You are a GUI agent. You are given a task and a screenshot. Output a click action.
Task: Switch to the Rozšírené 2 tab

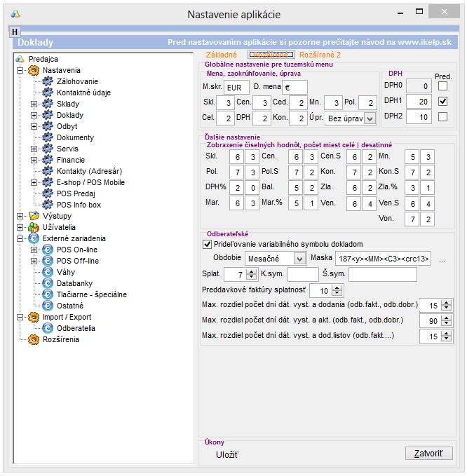coord(320,54)
